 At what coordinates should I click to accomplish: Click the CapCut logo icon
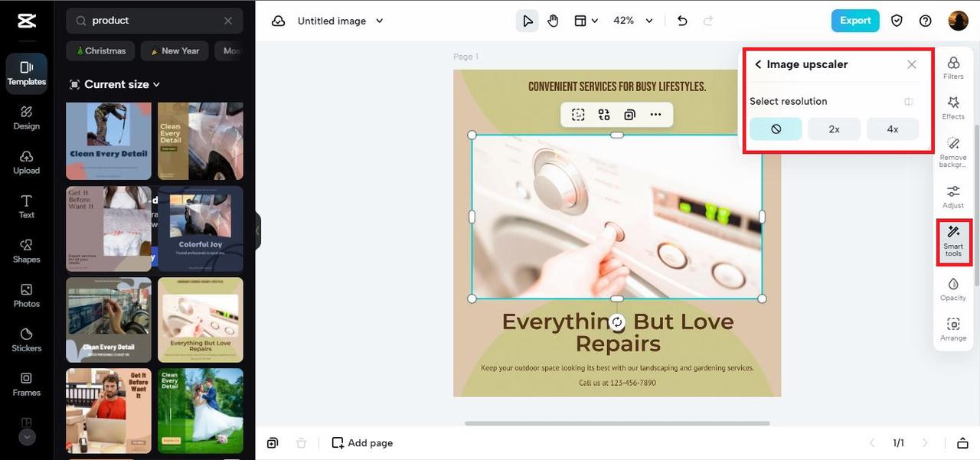(x=27, y=21)
